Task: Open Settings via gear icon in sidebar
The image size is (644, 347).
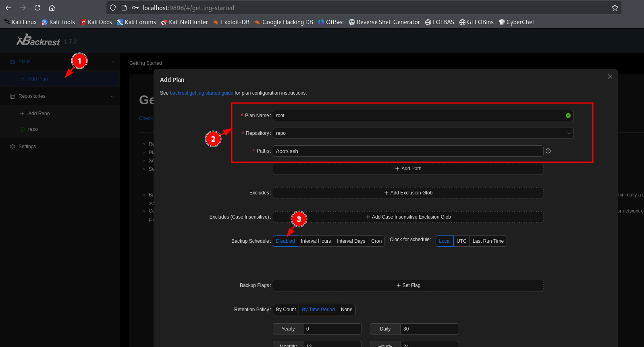Action: click(12, 147)
